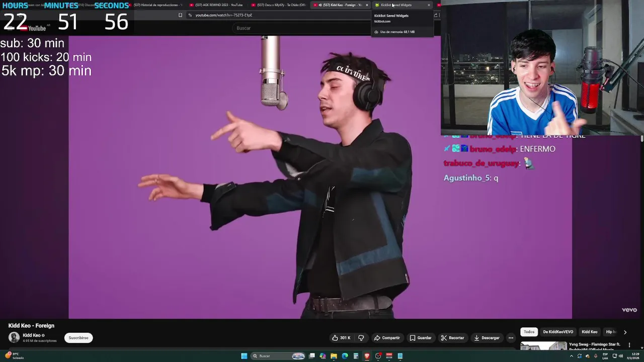Save video with the Guardar button
The height and width of the screenshot is (362, 644).
(x=421, y=338)
